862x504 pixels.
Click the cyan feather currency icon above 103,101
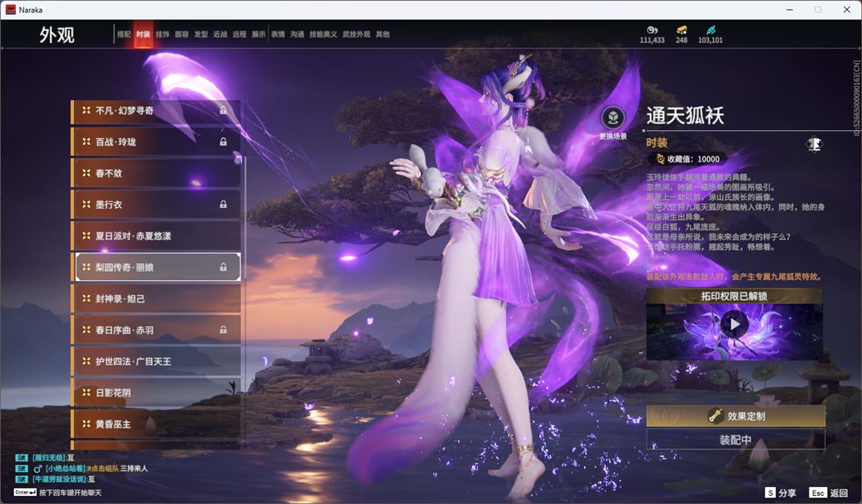pyautogui.click(x=711, y=30)
